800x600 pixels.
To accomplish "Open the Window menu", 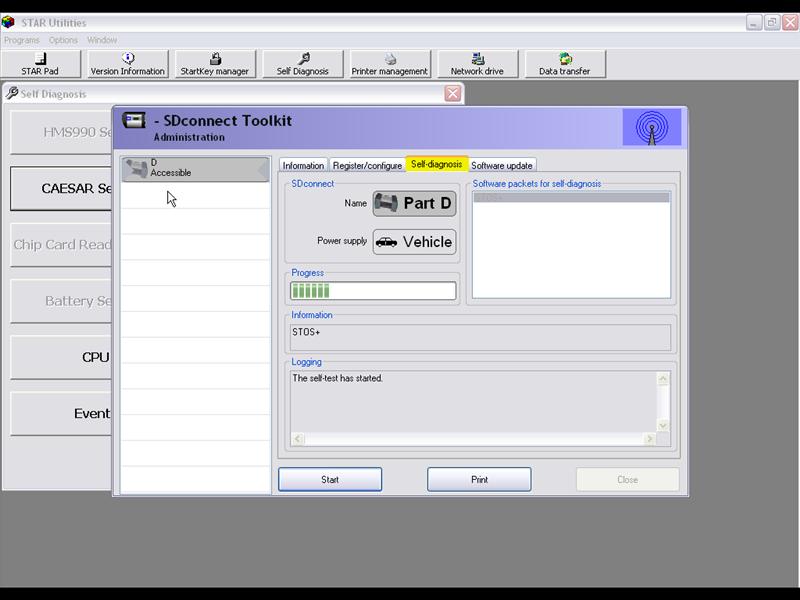I will click(102, 40).
